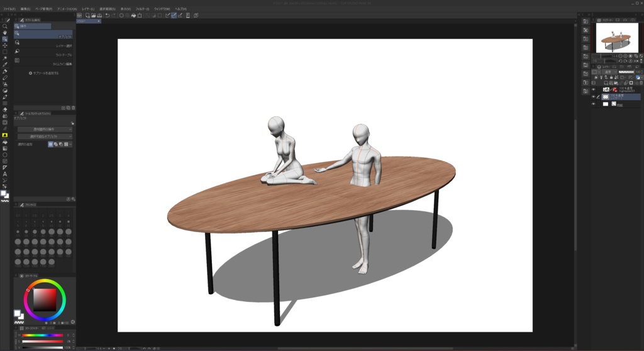The height and width of the screenshot is (351, 644).
Task: Open the Filter menu
Action: (x=143, y=9)
